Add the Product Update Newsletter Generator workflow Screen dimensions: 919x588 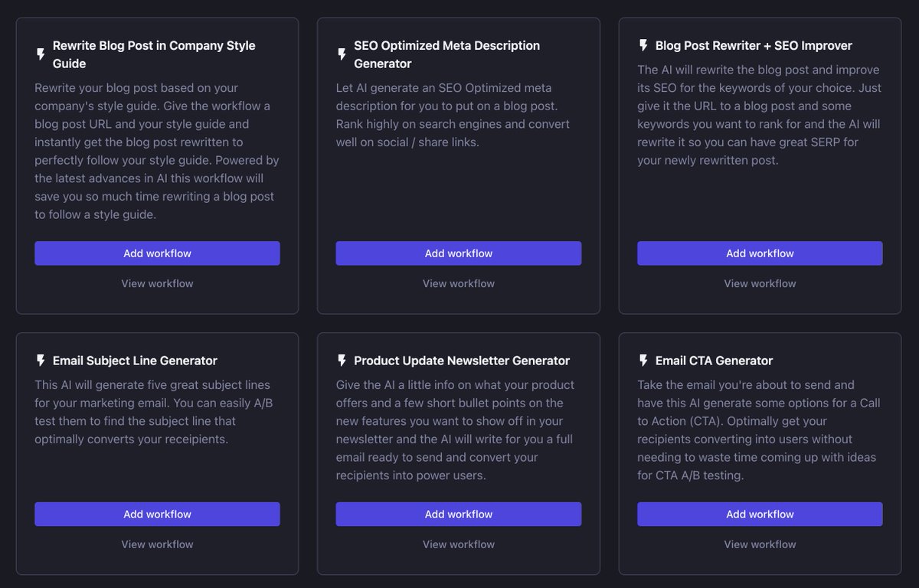click(x=458, y=514)
